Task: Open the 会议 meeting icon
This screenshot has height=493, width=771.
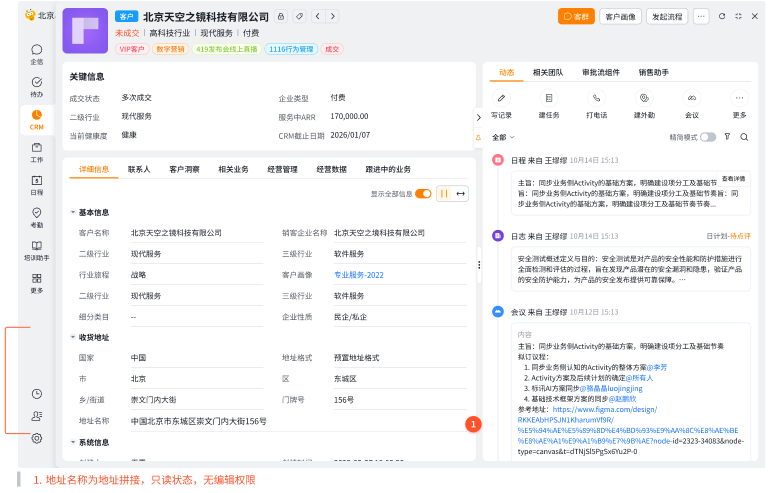Action: (x=691, y=98)
